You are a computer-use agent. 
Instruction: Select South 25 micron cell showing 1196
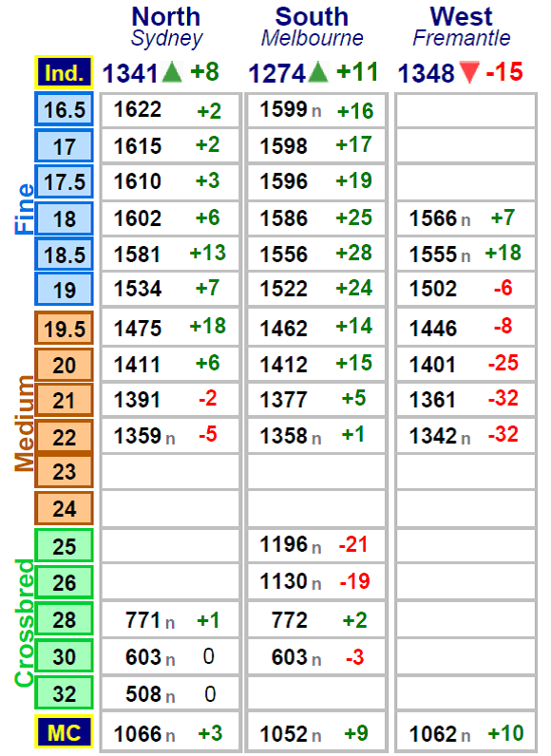coord(316,545)
